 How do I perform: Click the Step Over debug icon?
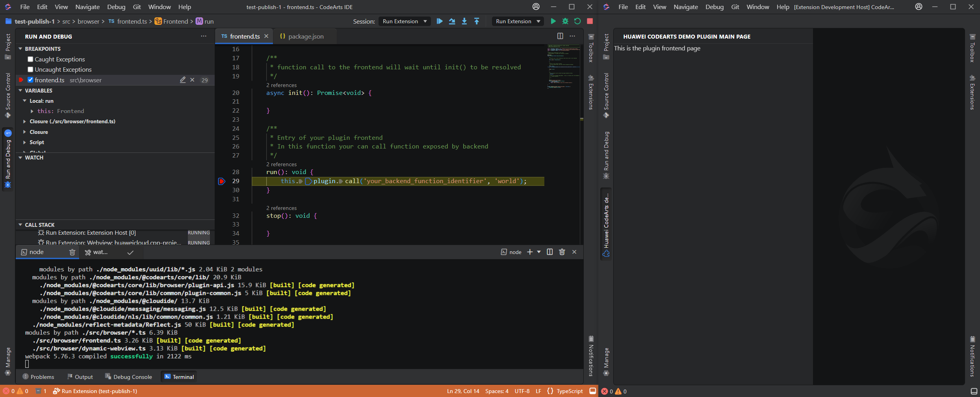click(x=452, y=21)
